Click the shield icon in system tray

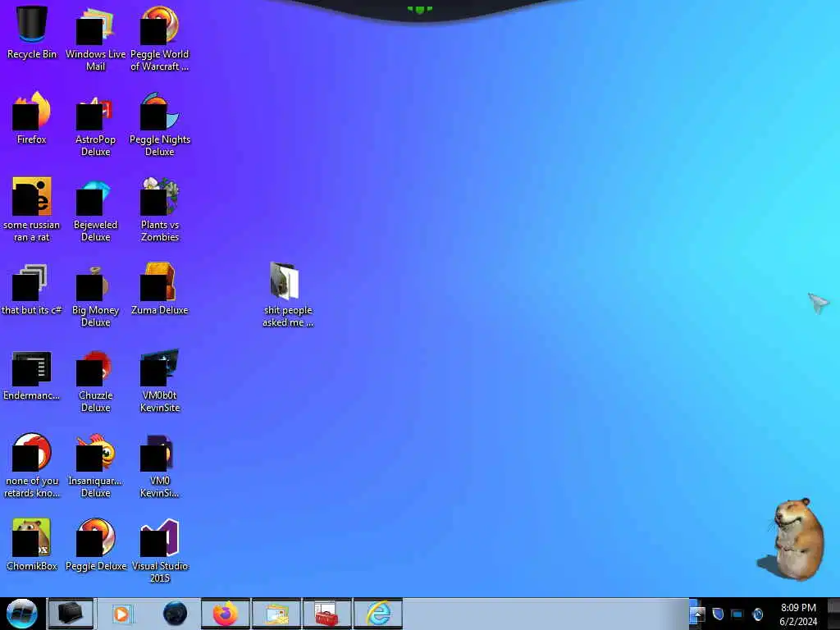point(718,614)
